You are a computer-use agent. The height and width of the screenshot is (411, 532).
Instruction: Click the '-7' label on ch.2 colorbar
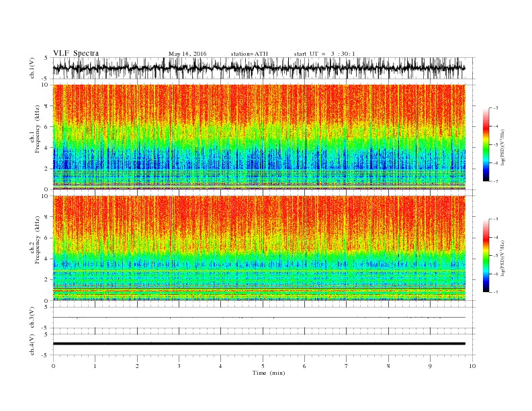click(x=496, y=292)
